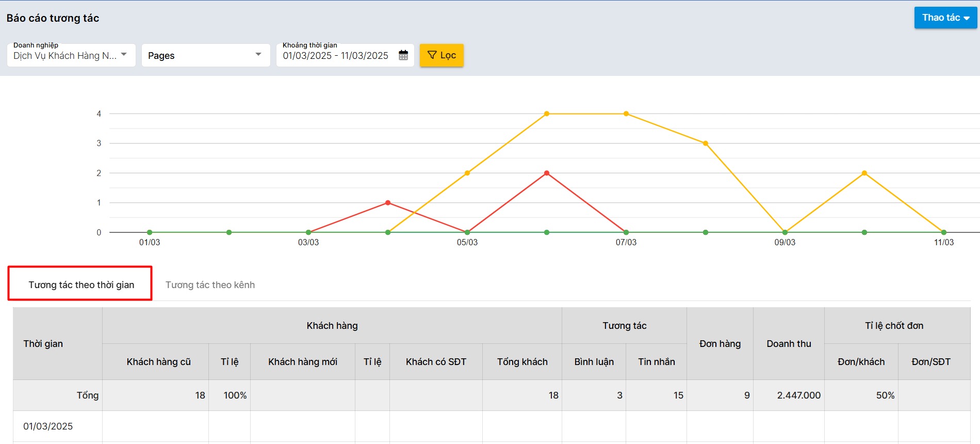
Task: Switch to Tương tác theo thời gian tab
Action: pos(81,284)
